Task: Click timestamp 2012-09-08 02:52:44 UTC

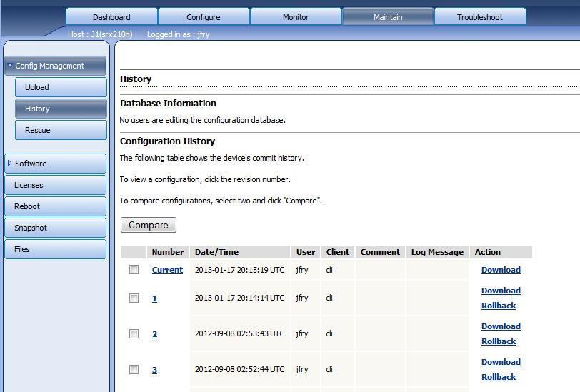Action: (x=240, y=369)
